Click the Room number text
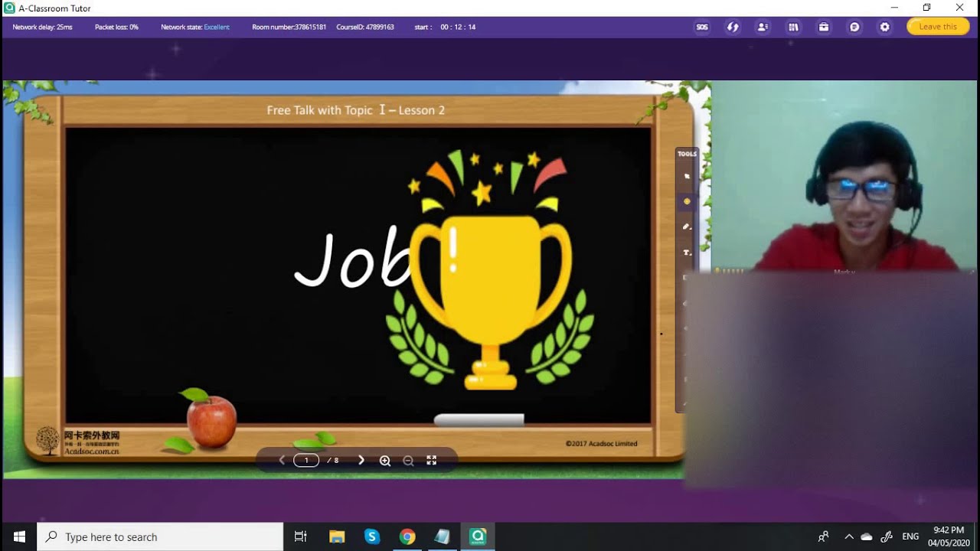Viewport: 980px width, 551px height. (289, 27)
